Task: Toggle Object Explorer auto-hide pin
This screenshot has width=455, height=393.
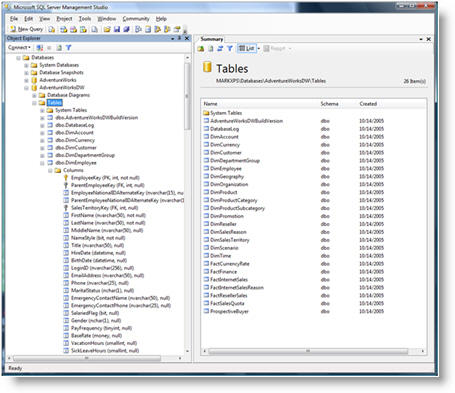Action: [x=179, y=38]
